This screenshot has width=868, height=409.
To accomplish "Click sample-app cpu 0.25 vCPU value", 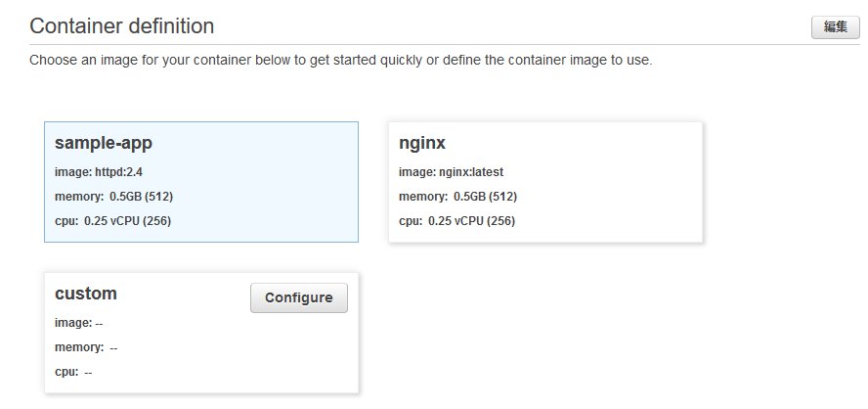I will pyautogui.click(x=127, y=221).
